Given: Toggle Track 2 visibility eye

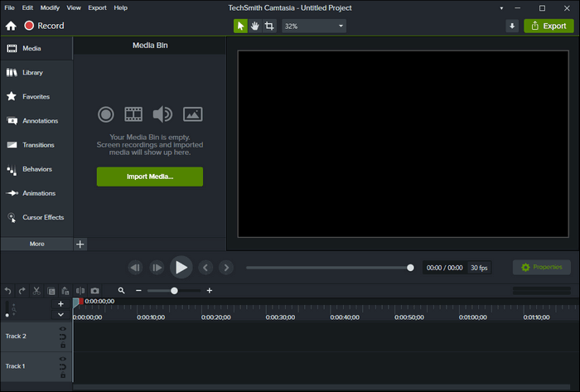Looking at the screenshot, I should 62,329.
